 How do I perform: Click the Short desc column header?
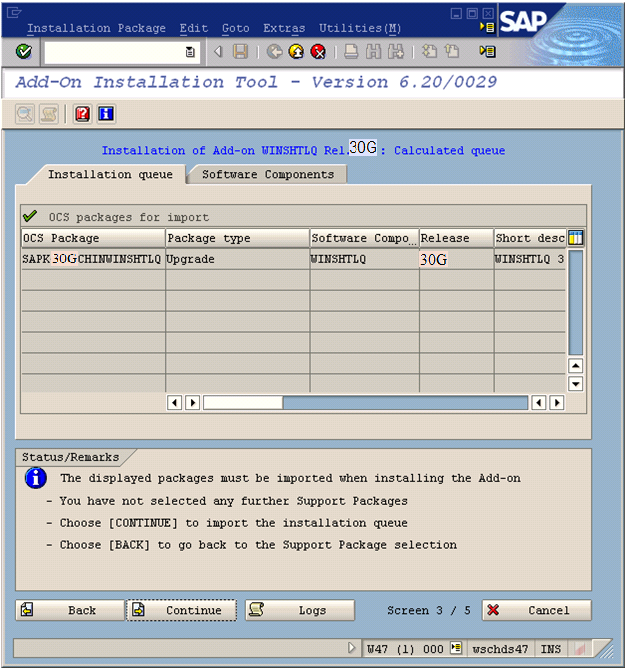(530, 238)
